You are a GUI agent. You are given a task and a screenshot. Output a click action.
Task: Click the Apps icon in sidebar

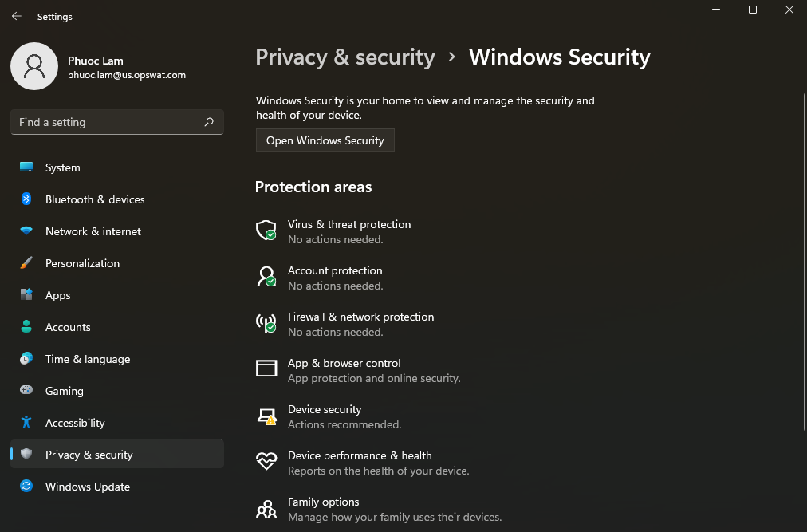click(26, 294)
